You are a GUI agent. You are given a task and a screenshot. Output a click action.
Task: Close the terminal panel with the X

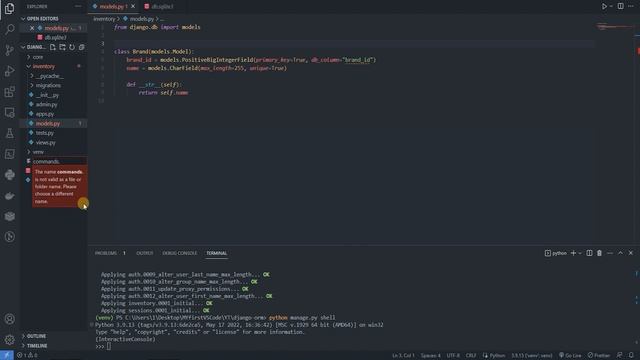tap(631, 253)
